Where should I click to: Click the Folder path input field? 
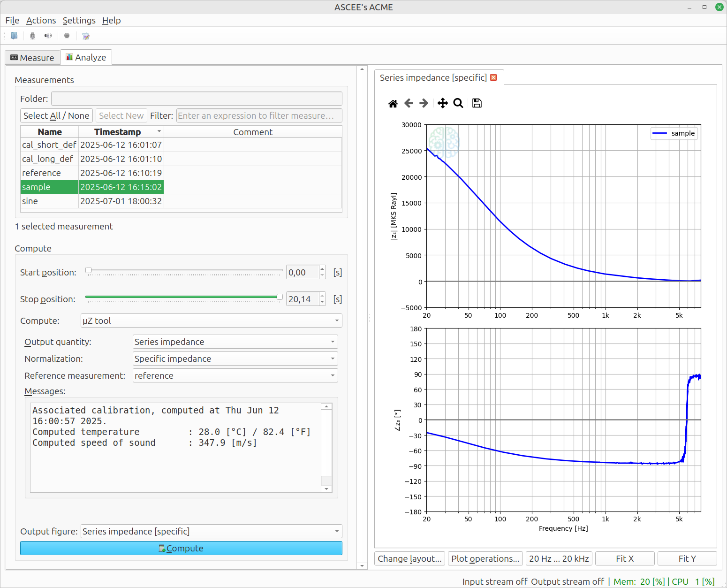tap(197, 99)
